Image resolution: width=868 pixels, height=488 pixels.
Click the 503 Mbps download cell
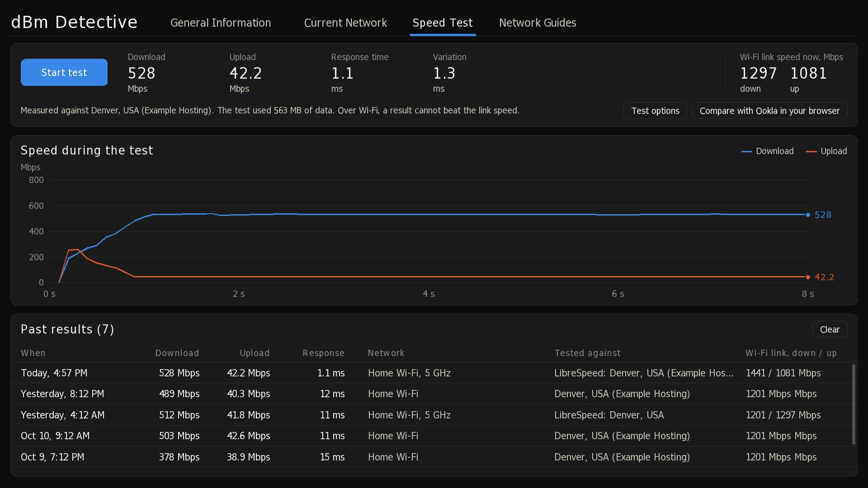click(179, 436)
